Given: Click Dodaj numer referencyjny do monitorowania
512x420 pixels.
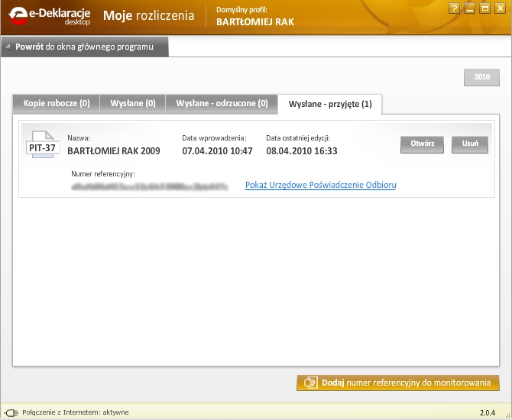Looking at the screenshot, I should [398, 383].
